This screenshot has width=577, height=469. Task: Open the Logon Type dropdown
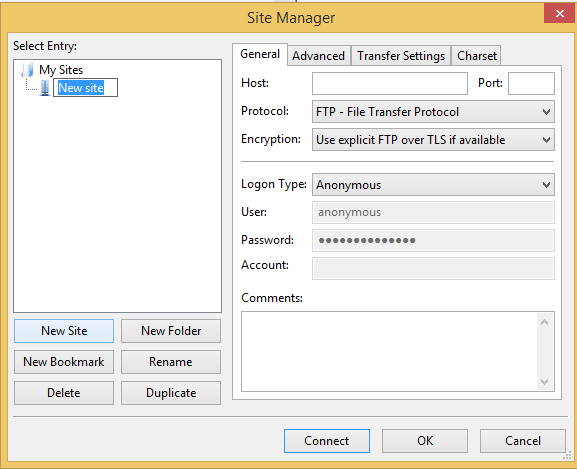[x=433, y=185]
